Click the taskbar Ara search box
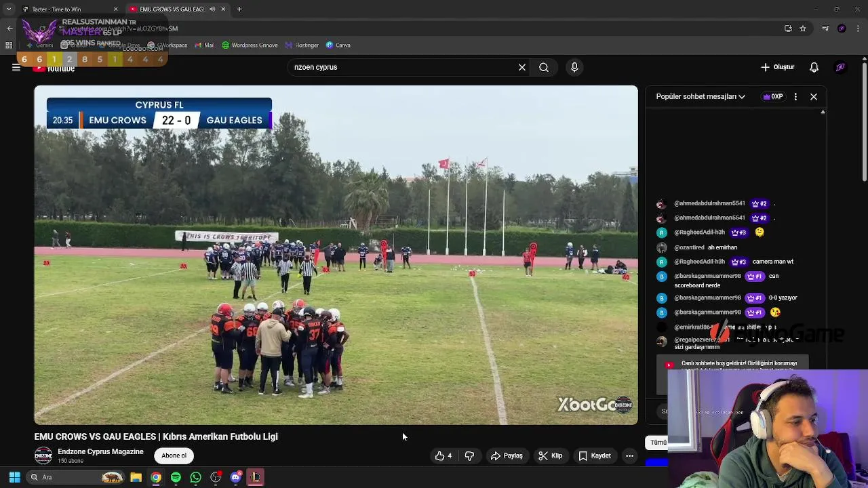Image resolution: width=868 pixels, height=488 pixels. (x=75, y=477)
